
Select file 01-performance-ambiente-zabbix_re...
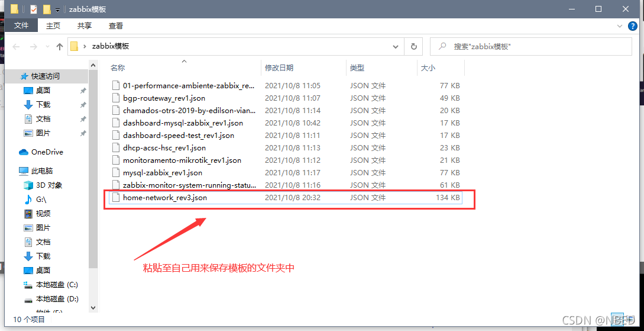coord(189,85)
